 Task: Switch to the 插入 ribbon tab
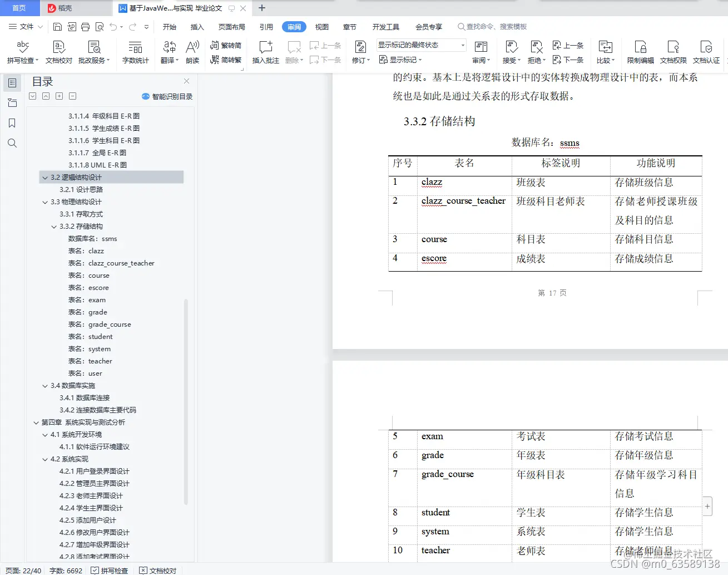197,27
